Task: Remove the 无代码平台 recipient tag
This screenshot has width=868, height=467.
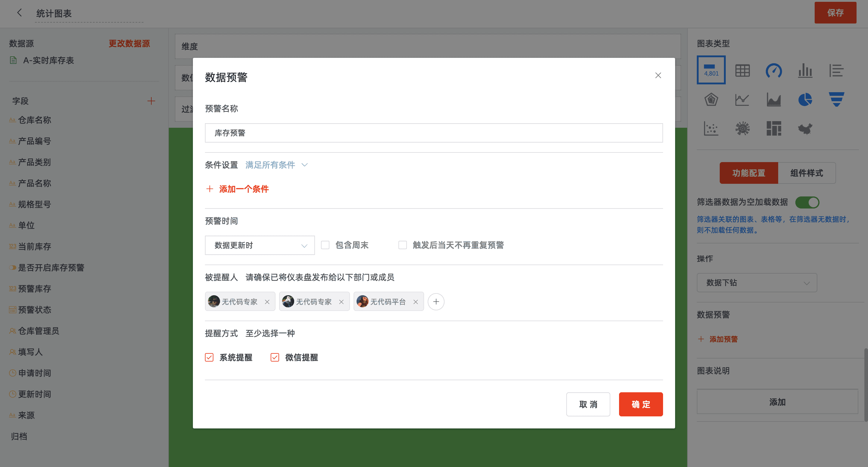Action: pyautogui.click(x=416, y=302)
